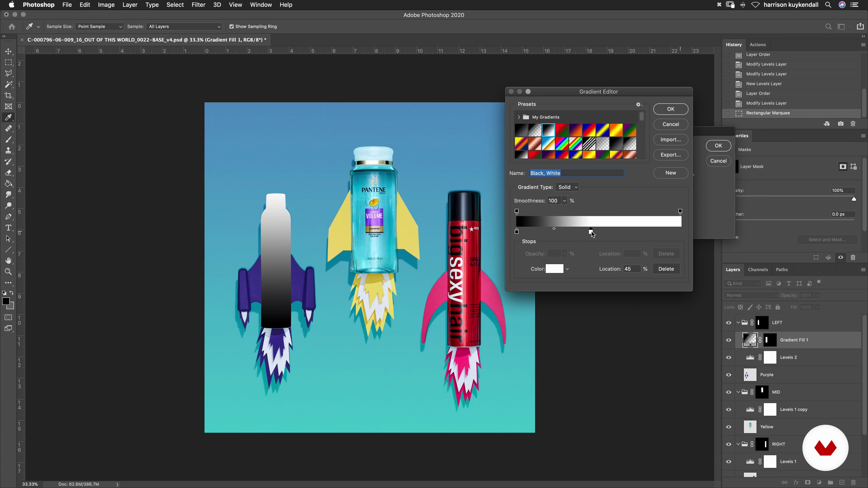Hide the Purple layer
The height and width of the screenshot is (488, 868).
pos(729,375)
